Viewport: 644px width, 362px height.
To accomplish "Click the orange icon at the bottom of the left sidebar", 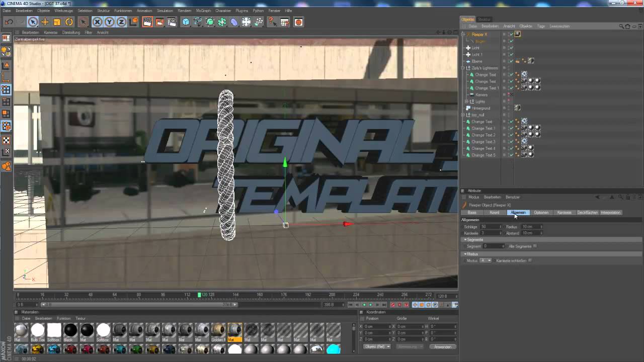I will pos(6,166).
